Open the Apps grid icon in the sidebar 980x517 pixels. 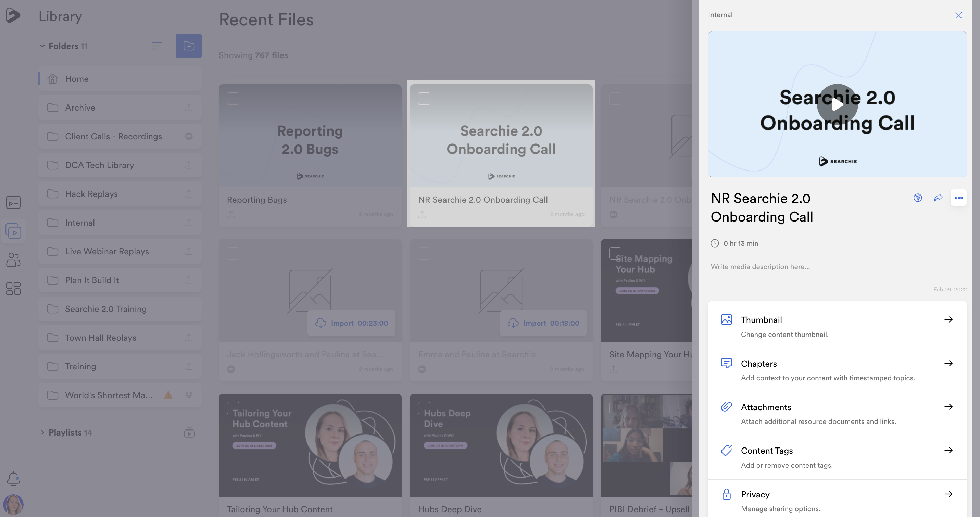[13, 288]
